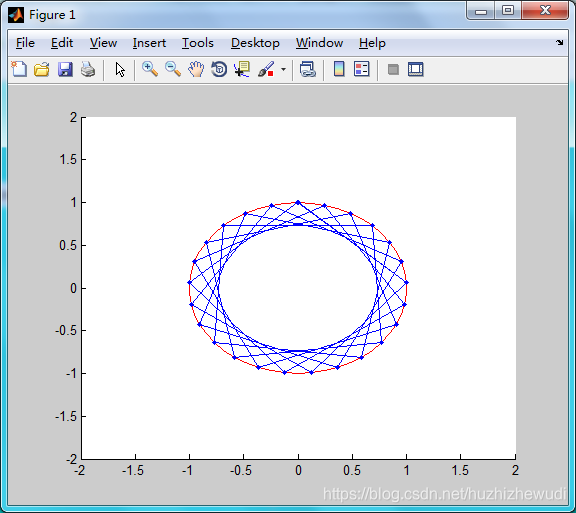Print the figure using printer icon
Screen dimensions: 576x513
(88, 69)
